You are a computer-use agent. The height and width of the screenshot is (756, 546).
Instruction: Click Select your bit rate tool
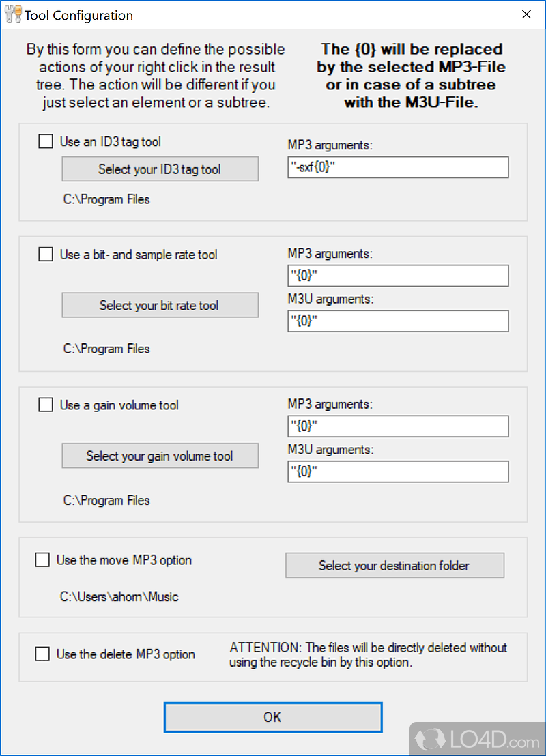point(160,305)
